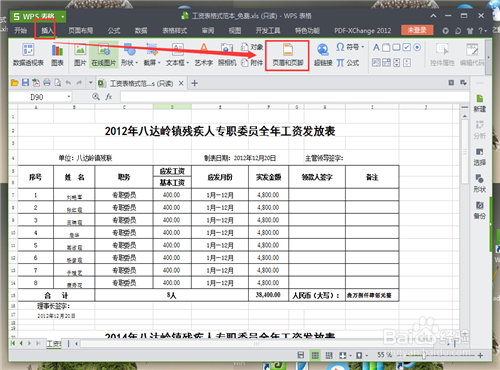The image size is (500, 370).
Task: Open the full-screen view dropdown in status bar
Action: coord(350,356)
